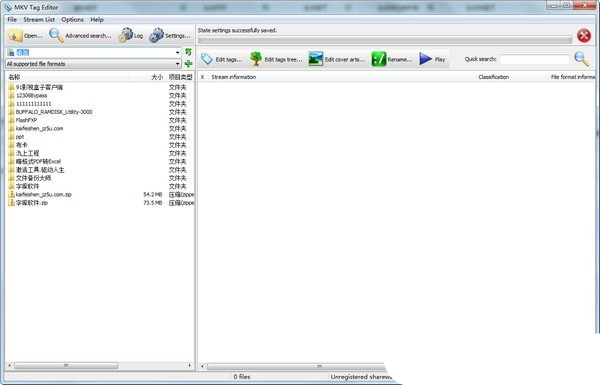Click the file list scroll-left arrow
The height and width of the screenshot is (385, 600).
point(10,365)
